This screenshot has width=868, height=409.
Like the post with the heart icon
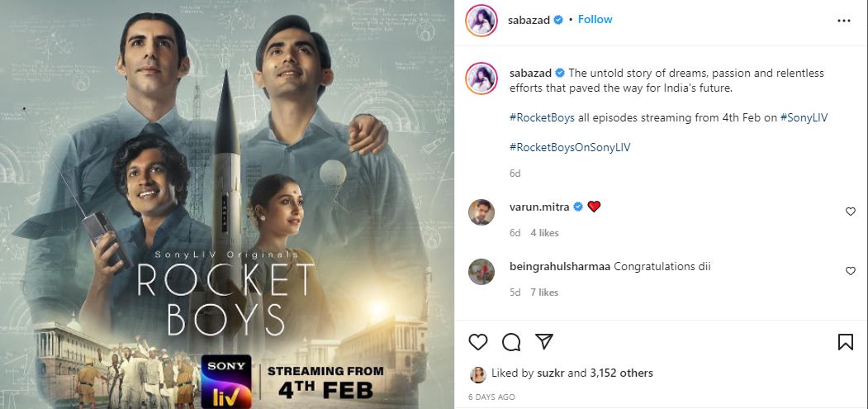(x=478, y=341)
